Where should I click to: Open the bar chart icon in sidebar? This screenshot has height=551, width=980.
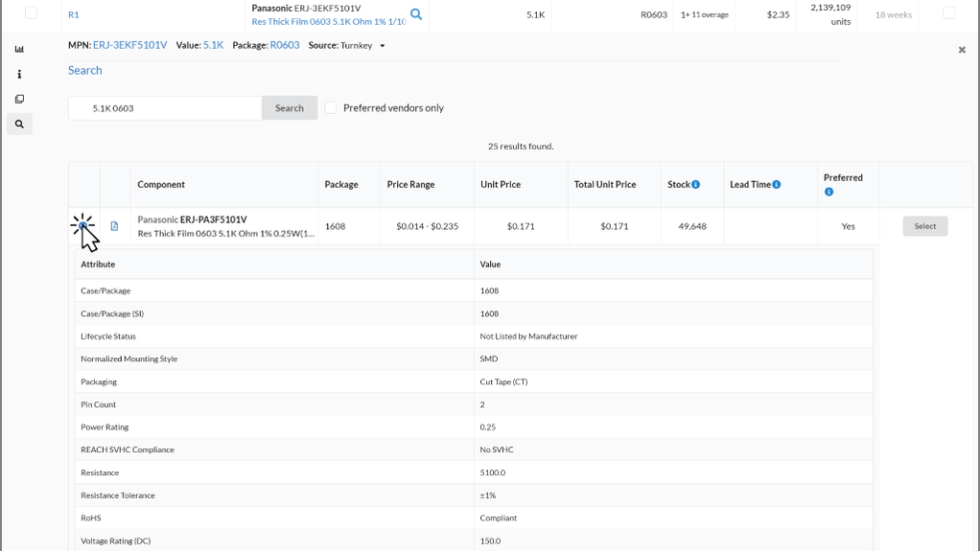[x=19, y=49]
